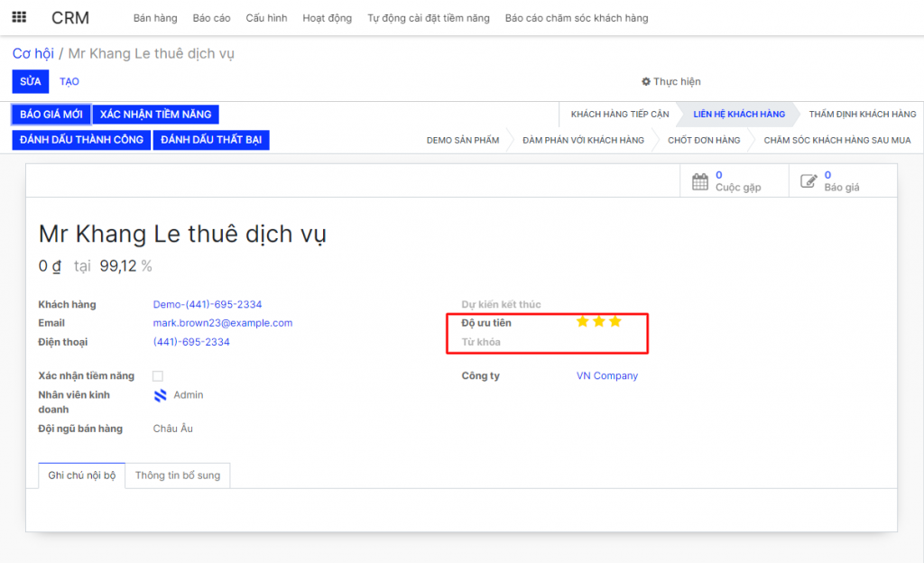This screenshot has height=563, width=924.
Task: Click ĐÁNH DẤU THÀNH CÔNG button
Action: 81,140
